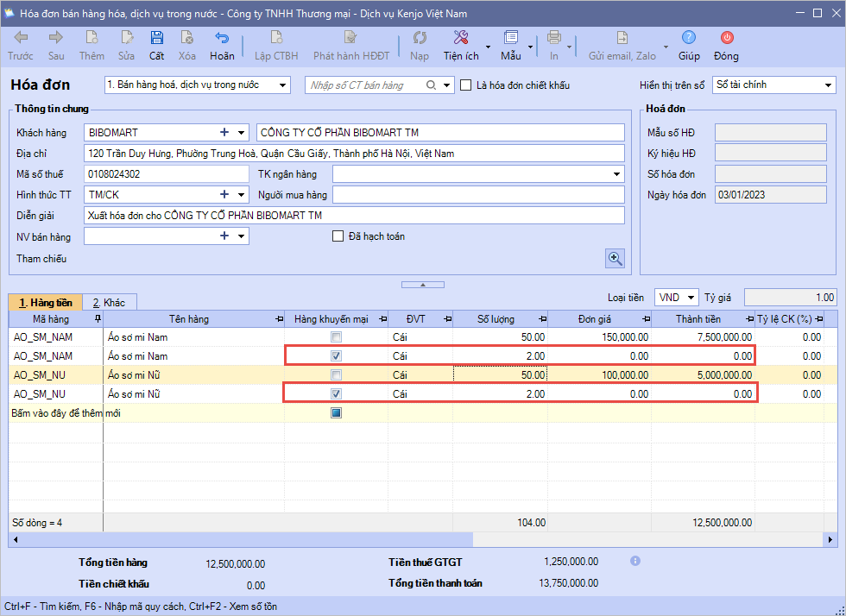The height and width of the screenshot is (616, 846).
Task: Open the Loại tiền VND dropdown
Action: click(690, 298)
